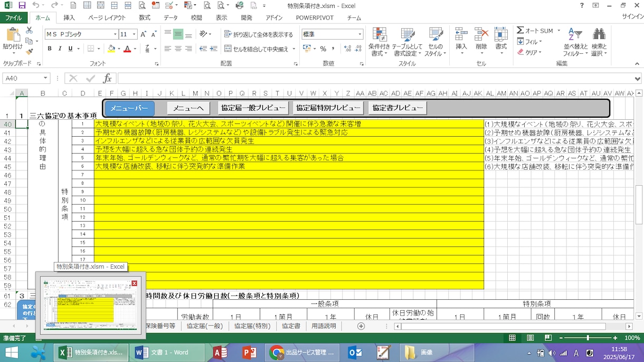The image size is (644, 362).
Task: Switch to the 数式 ribbon tab
Action: point(145,17)
